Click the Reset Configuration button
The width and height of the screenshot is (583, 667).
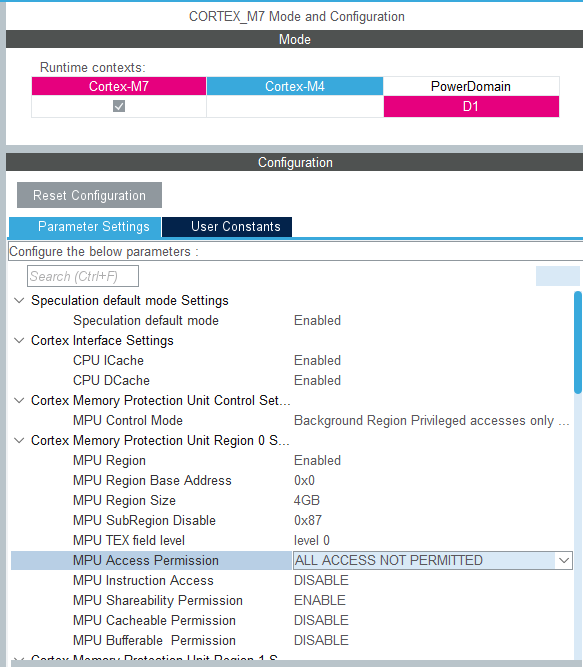click(x=89, y=195)
